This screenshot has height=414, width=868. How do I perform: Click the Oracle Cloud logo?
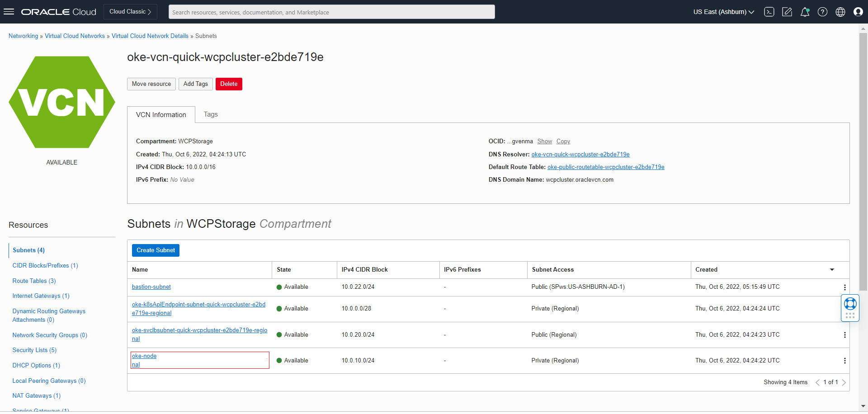59,12
